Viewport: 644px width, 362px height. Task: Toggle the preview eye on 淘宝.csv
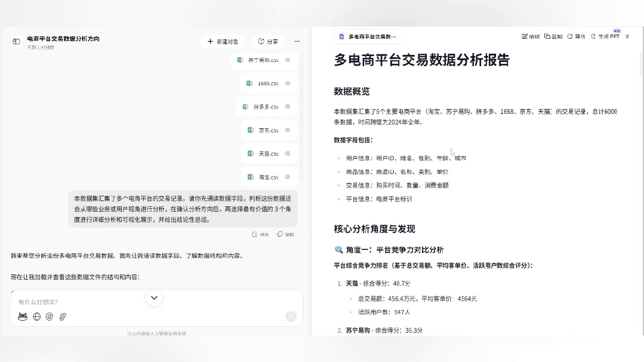tap(287, 177)
